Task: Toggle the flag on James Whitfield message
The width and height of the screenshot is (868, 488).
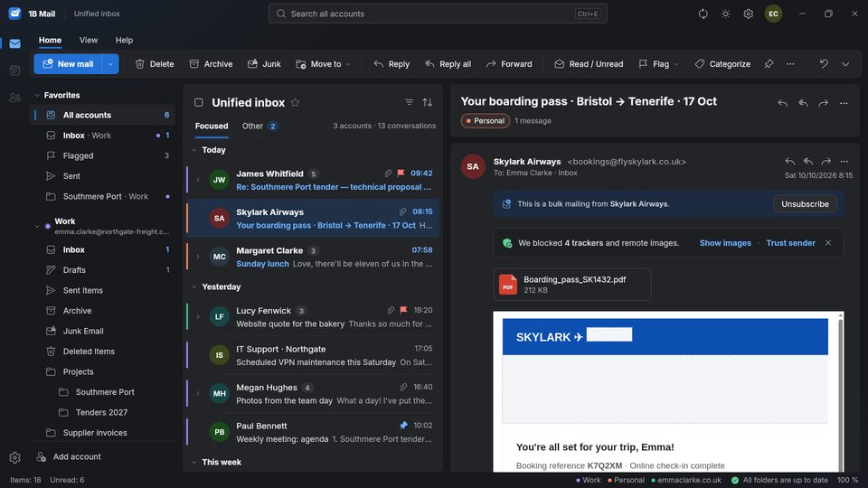Action: pos(401,174)
